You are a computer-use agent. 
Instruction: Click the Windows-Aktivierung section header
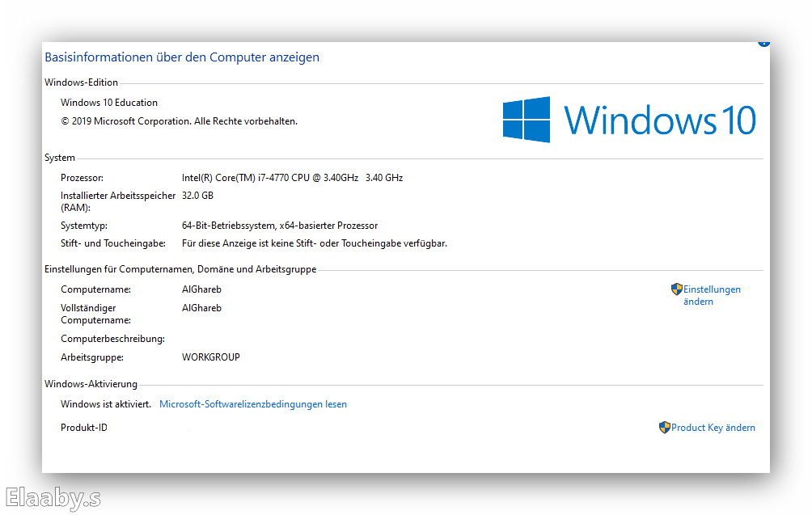click(x=91, y=384)
